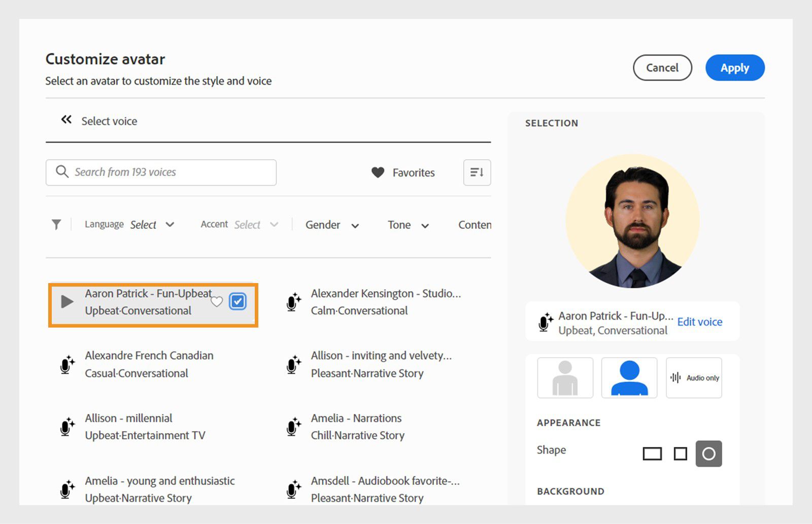Viewport: 812px width, 524px height.
Task: Click the sort voices icon button
Action: [477, 172]
